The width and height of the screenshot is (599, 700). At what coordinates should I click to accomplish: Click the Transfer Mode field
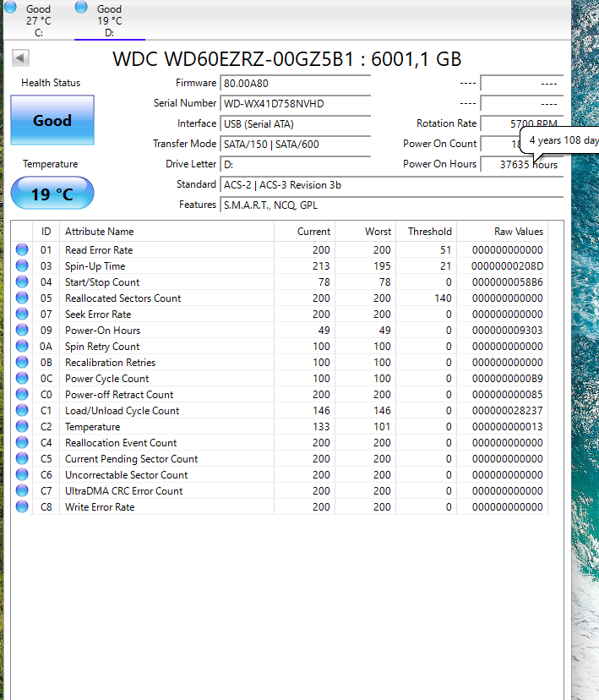(295, 145)
